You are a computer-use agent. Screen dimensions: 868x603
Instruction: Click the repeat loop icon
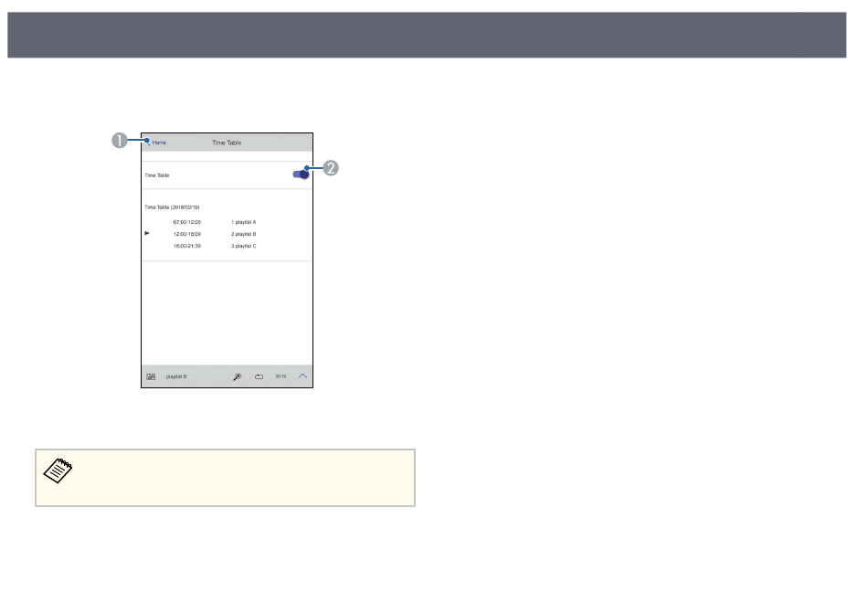(259, 376)
